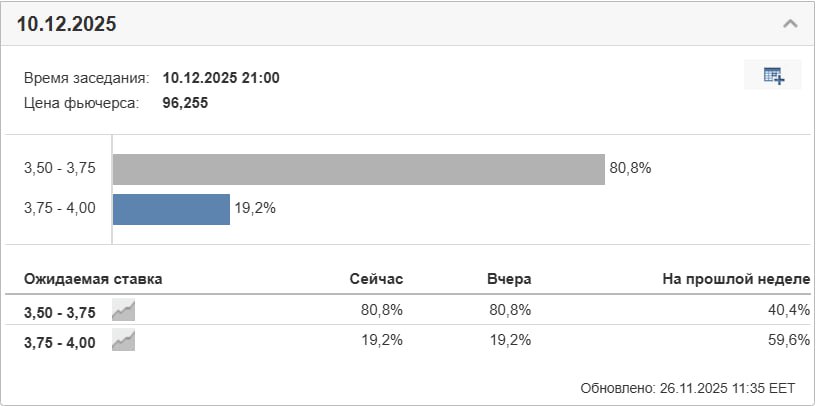Click the futures price value 96,255

(x=185, y=102)
